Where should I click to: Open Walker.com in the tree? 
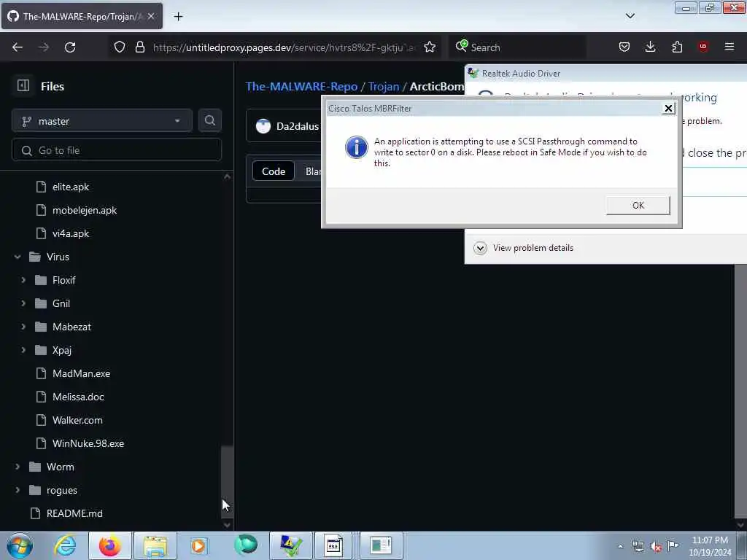click(77, 420)
